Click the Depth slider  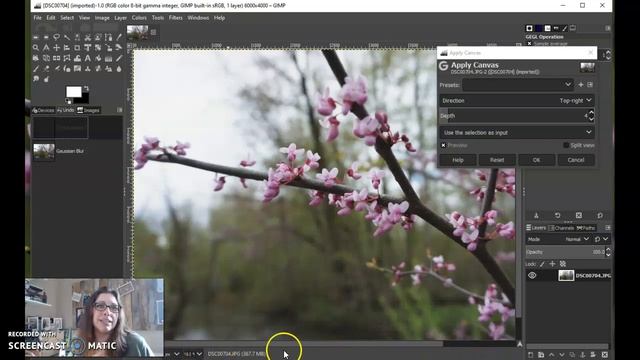[x=513, y=116]
